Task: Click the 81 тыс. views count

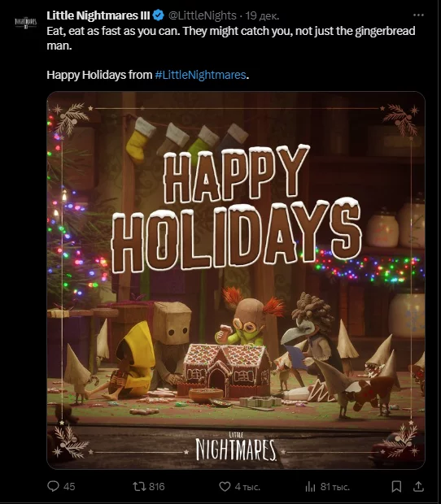Action: (335, 487)
